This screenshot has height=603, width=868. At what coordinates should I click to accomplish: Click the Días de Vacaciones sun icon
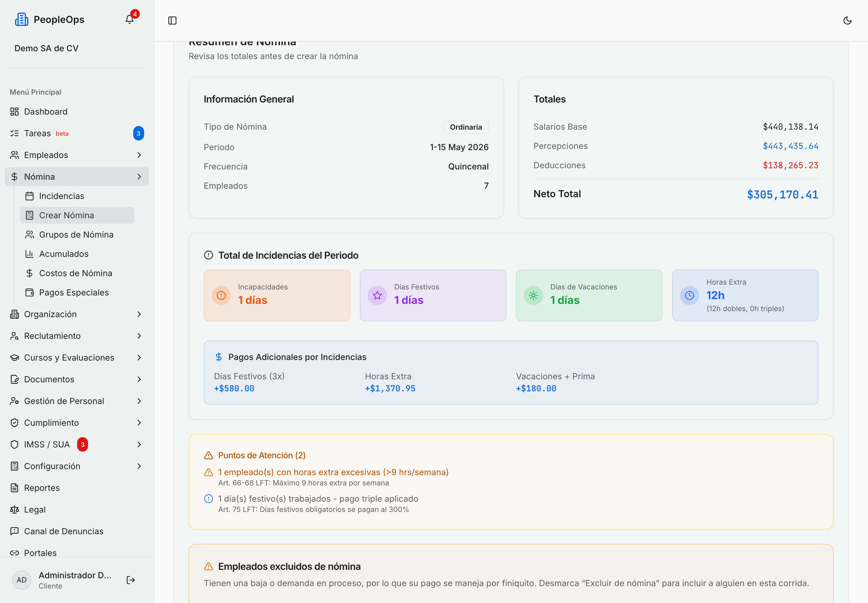533,295
